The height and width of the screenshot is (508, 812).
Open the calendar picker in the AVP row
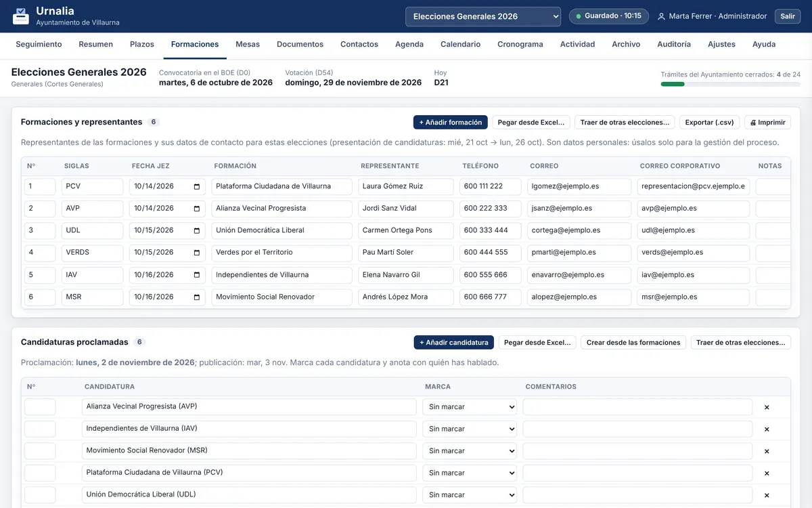[x=197, y=209]
